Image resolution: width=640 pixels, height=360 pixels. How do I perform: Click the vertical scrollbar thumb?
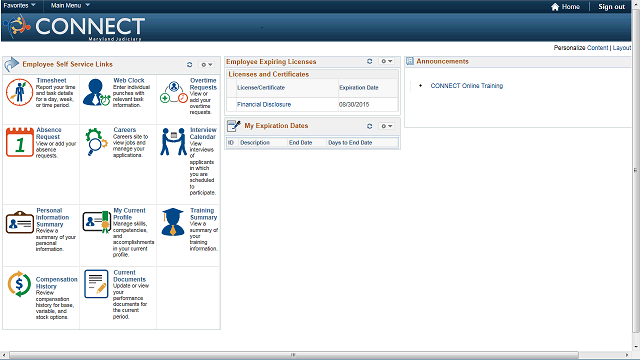click(x=636, y=170)
